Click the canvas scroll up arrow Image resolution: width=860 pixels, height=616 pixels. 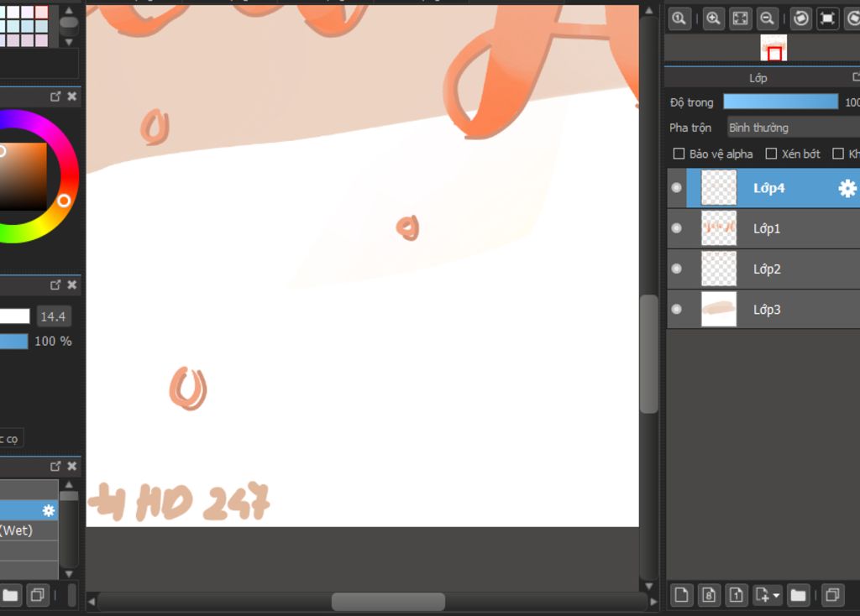pos(649,10)
